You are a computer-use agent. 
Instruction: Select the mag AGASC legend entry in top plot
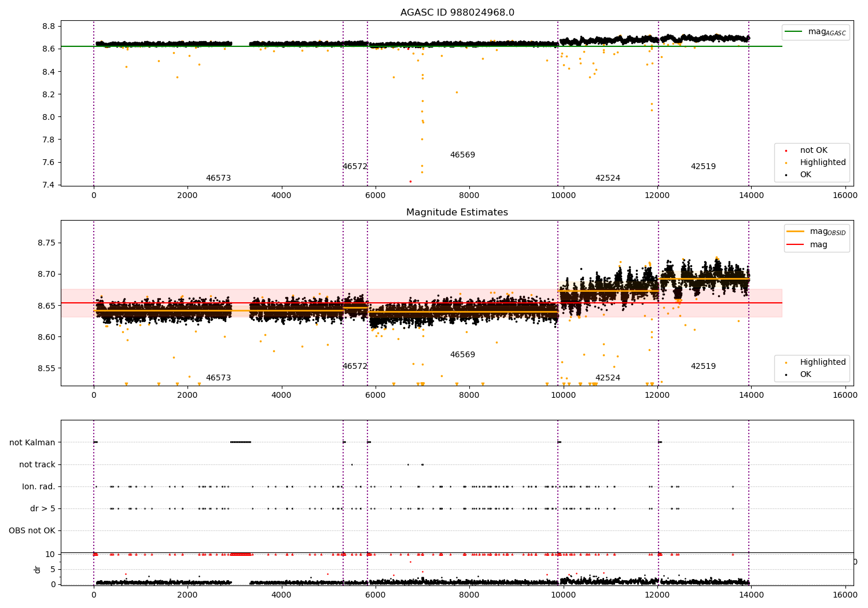815,32
